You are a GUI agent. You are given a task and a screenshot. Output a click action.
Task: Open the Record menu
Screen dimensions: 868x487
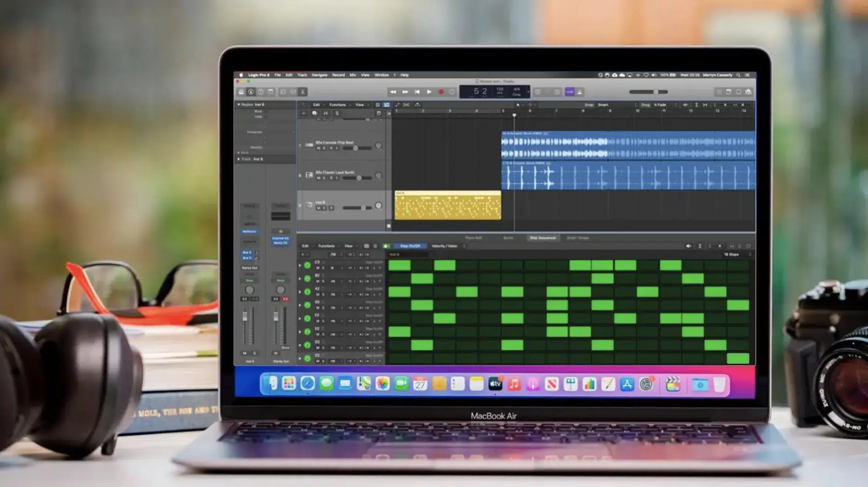coord(339,75)
